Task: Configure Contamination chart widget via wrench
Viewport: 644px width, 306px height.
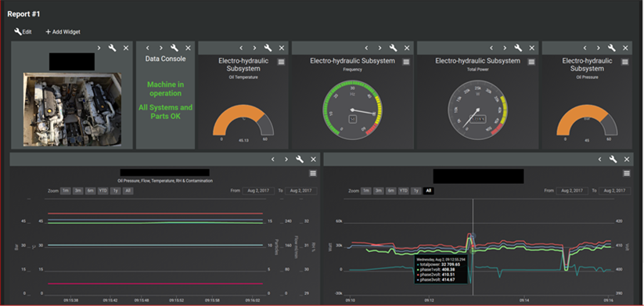Action: 300,160
